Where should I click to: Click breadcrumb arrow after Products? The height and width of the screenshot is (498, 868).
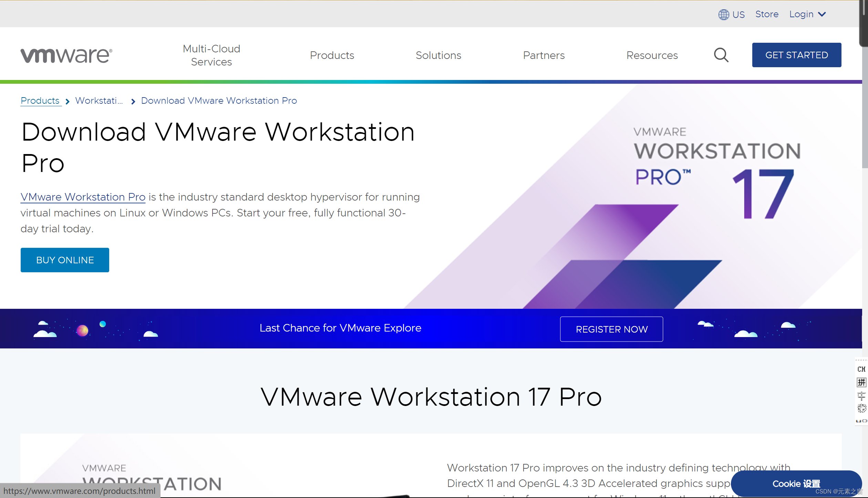coord(68,101)
